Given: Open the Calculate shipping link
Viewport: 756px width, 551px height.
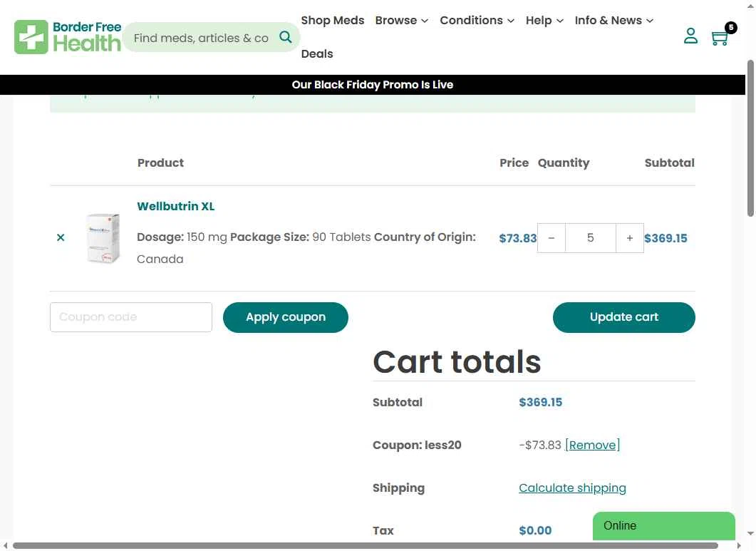Looking at the screenshot, I should [572, 488].
